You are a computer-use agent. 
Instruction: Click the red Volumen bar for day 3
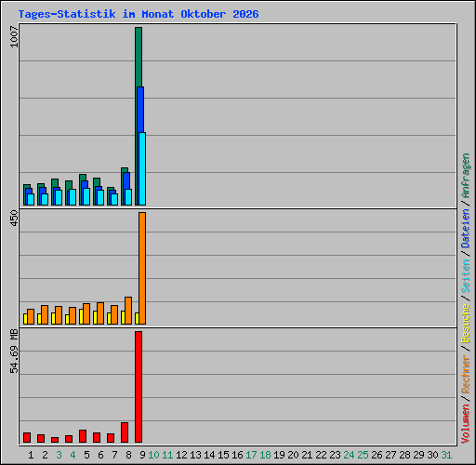55,440
